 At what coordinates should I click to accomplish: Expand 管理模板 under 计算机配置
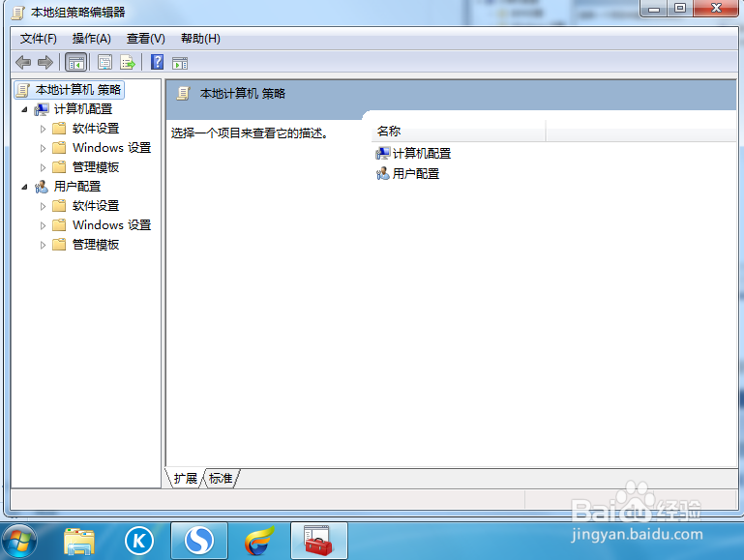(x=43, y=167)
